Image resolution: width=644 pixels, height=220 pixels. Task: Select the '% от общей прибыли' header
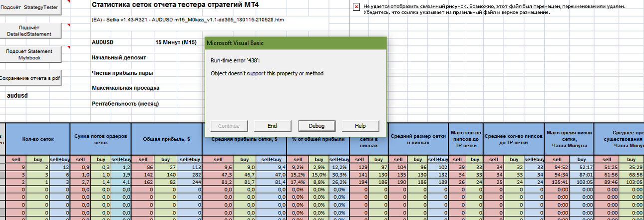[x=317, y=139]
